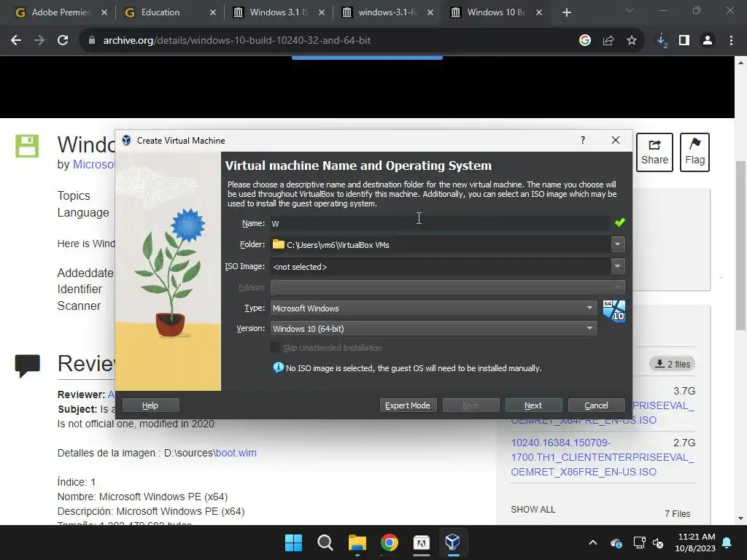Click the tab search chevron in Chrome
The width and height of the screenshot is (747, 560).
tap(630, 10)
